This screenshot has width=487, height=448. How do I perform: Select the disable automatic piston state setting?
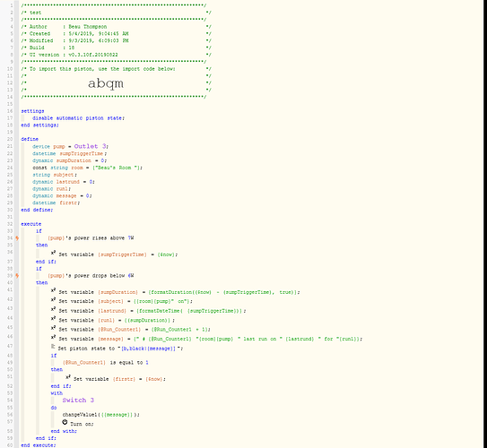coord(79,118)
